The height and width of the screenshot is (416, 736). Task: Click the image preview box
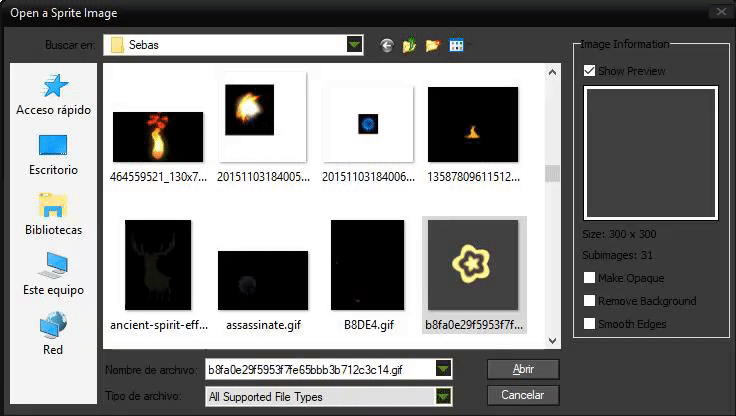(x=651, y=153)
